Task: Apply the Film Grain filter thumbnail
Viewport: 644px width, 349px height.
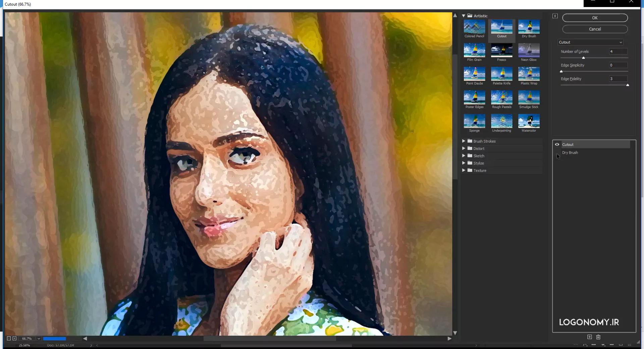Action: (474, 50)
